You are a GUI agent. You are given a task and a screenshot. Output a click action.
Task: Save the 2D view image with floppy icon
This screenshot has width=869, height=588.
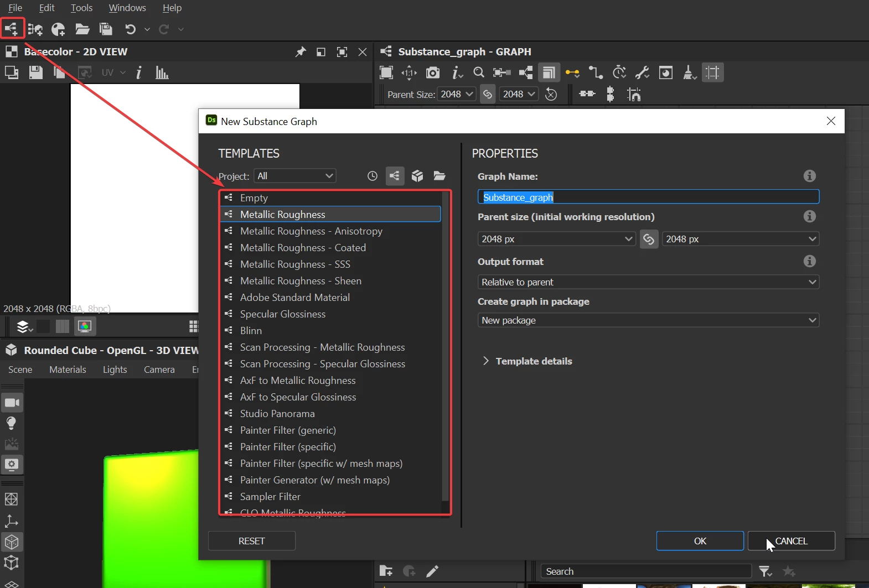click(x=36, y=72)
